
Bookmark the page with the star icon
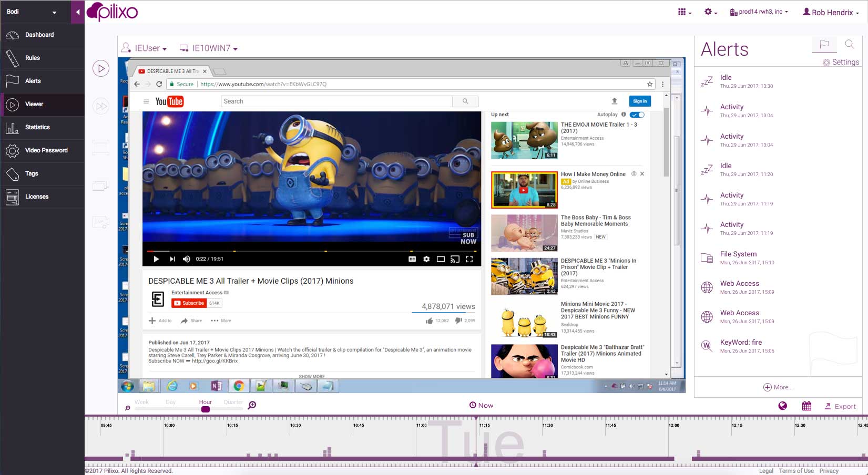point(650,84)
